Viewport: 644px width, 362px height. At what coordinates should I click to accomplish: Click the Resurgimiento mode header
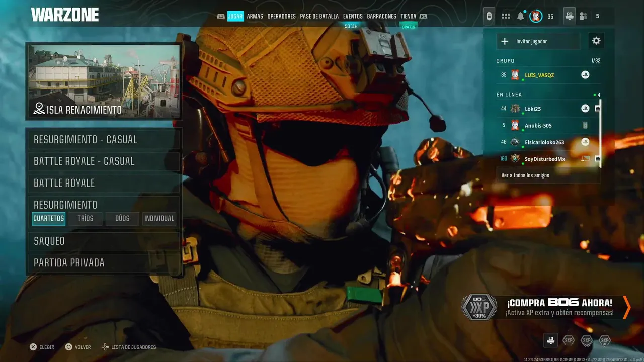(x=65, y=205)
